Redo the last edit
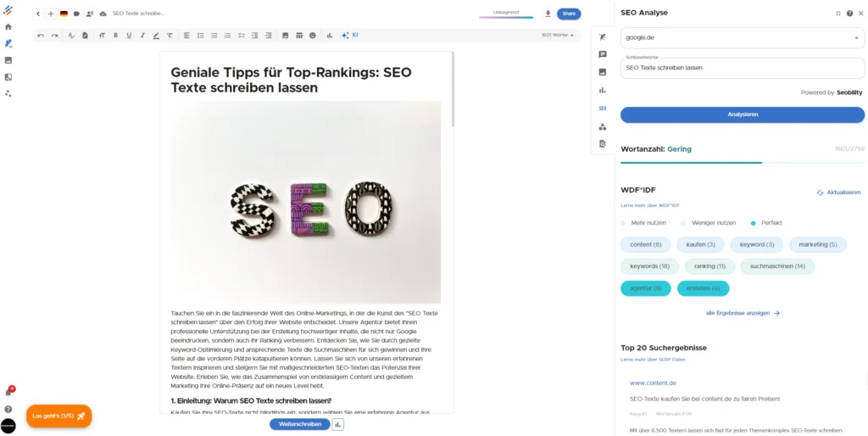The height and width of the screenshot is (436, 868). (54, 36)
